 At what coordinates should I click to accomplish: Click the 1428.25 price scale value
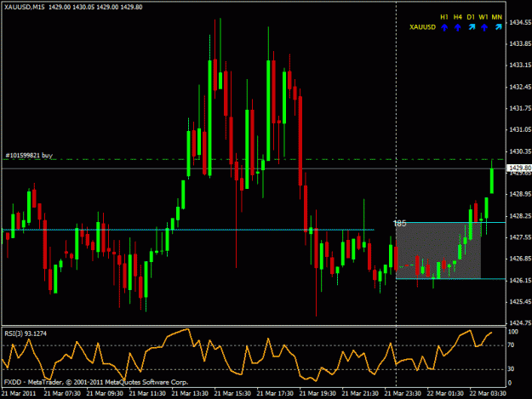coord(520,216)
